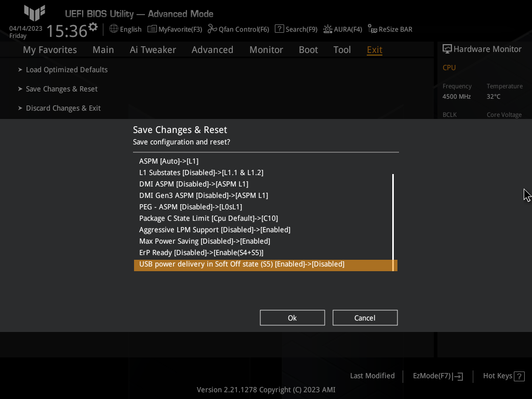Select the ASPM [Auto]->[L1] row
532x399 pixels.
pyautogui.click(x=265, y=161)
